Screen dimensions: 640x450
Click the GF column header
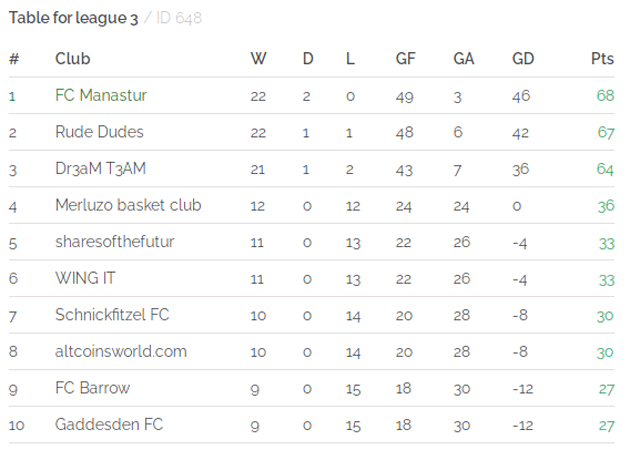point(405,59)
